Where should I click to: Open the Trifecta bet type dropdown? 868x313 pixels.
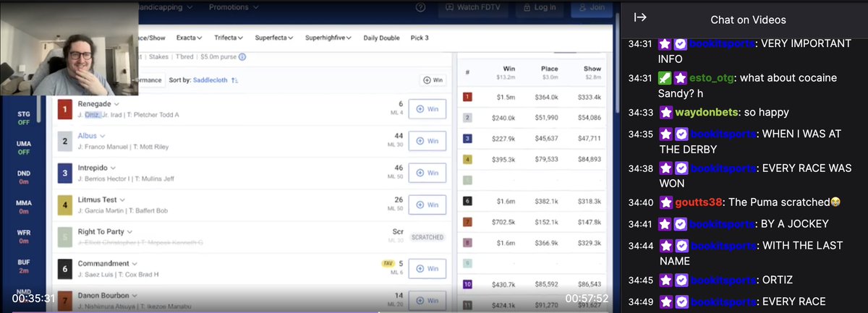229,38
